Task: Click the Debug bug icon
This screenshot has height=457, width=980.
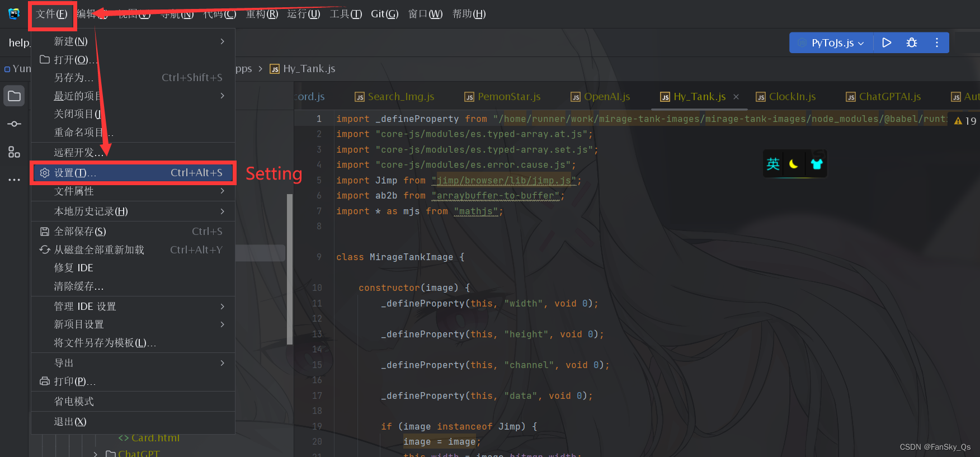Action: tap(912, 43)
